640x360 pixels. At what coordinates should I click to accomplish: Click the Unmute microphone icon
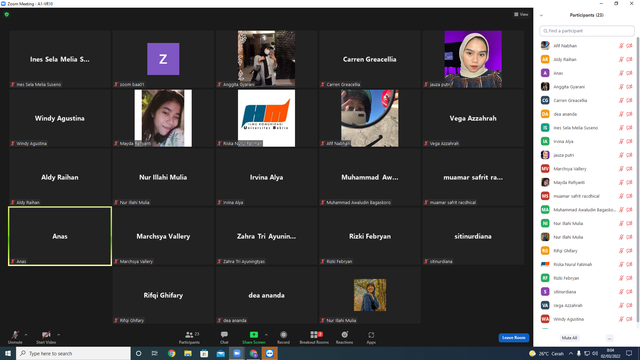coord(15,335)
